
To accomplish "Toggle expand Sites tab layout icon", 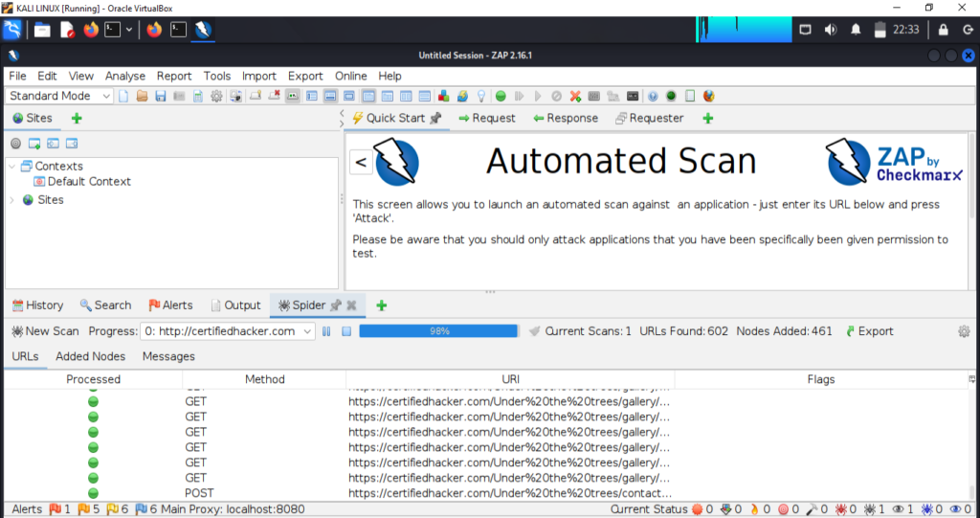I will point(311,97).
